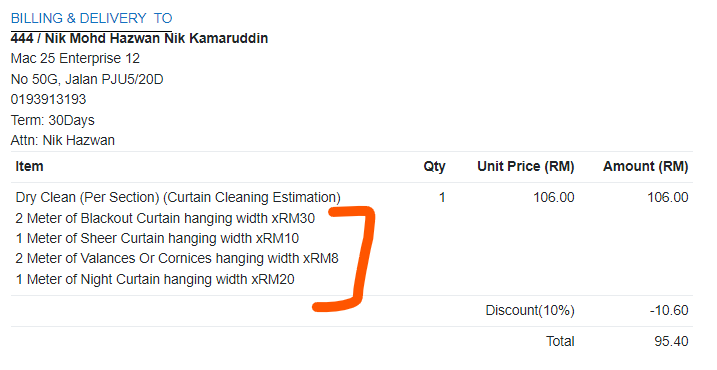Click the Blackout Curtain xRM30 line
The height and width of the screenshot is (370, 717).
point(165,219)
